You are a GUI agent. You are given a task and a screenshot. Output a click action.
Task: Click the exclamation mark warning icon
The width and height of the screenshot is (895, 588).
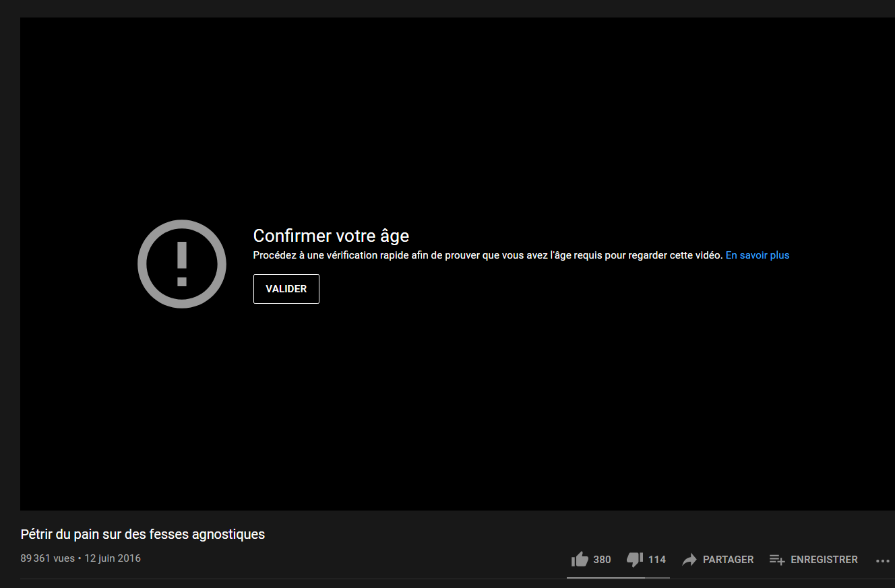click(x=182, y=264)
